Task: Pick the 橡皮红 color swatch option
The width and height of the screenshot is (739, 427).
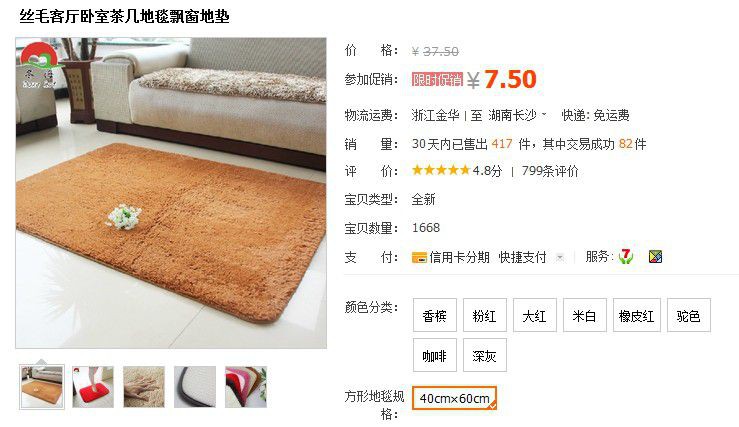Action: [636, 315]
